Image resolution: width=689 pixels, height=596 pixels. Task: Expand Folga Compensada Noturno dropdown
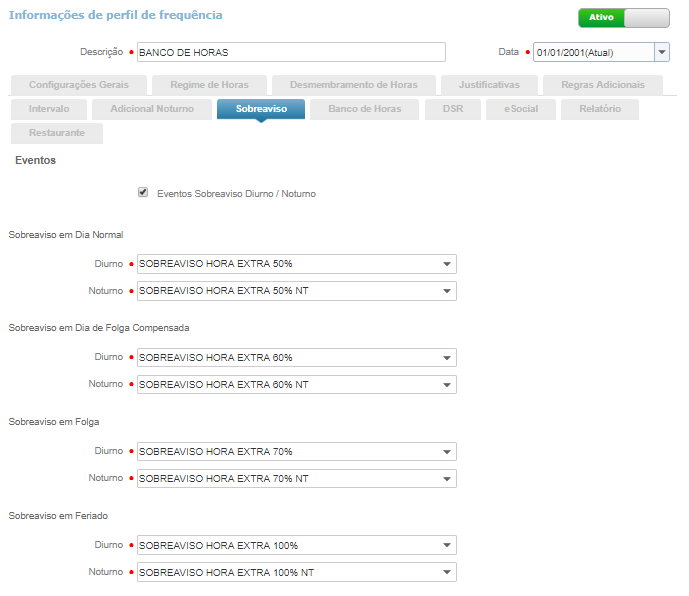(x=445, y=385)
